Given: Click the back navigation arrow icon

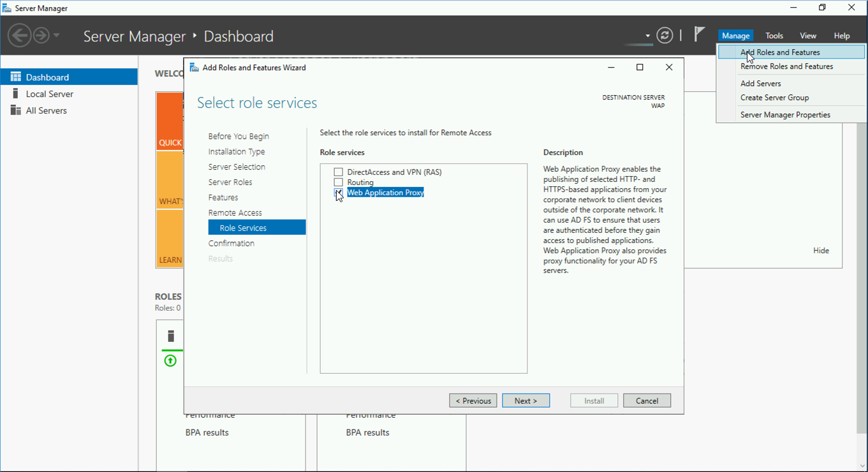Looking at the screenshot, I should click(19, 35).
